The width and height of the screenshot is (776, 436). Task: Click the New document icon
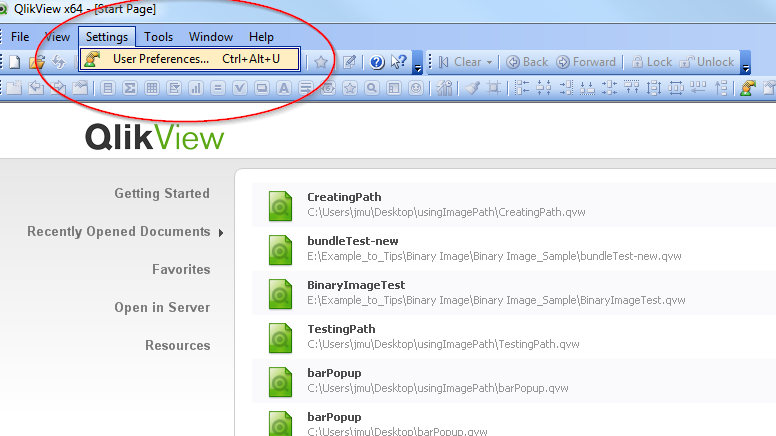pos(15,62)
